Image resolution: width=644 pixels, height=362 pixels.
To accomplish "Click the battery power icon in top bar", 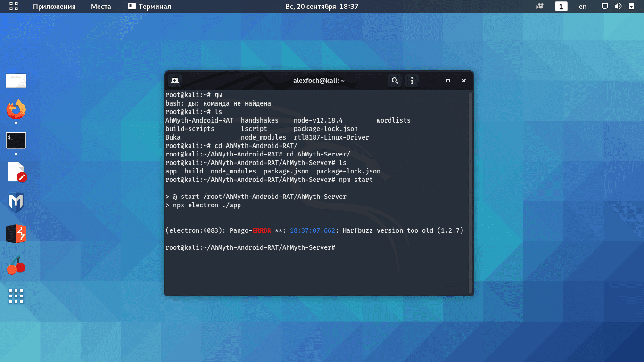I will tap(632, 7).
